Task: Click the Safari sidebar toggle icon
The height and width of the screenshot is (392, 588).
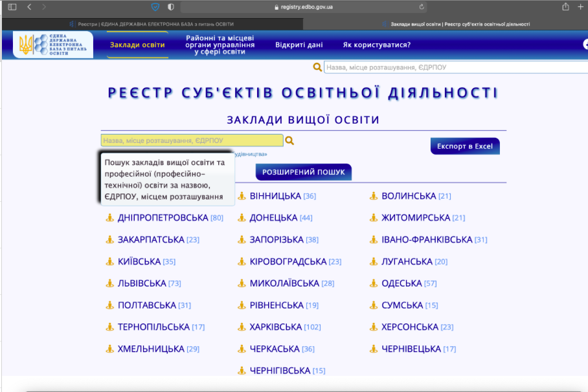Action: (x=12, y=6)
